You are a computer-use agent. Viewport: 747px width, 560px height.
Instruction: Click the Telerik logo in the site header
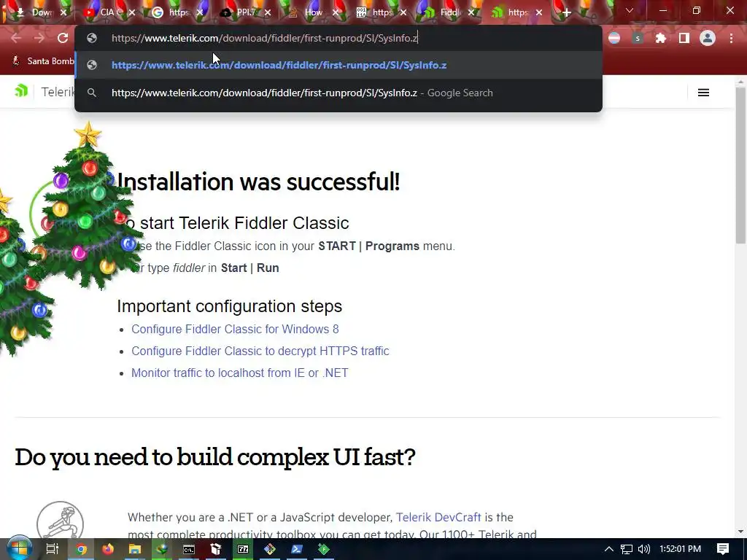pos(21,90)
